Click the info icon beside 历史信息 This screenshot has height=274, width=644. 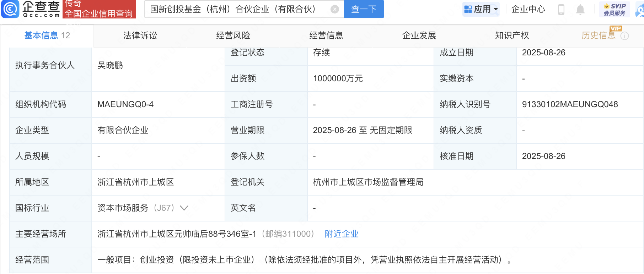(624, 36)
